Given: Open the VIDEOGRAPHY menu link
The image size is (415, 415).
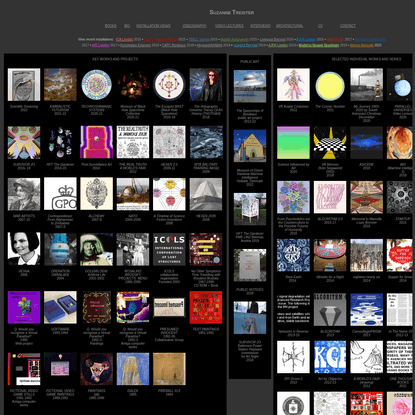Looking at the screenshot, I should (x=194, y=26).
